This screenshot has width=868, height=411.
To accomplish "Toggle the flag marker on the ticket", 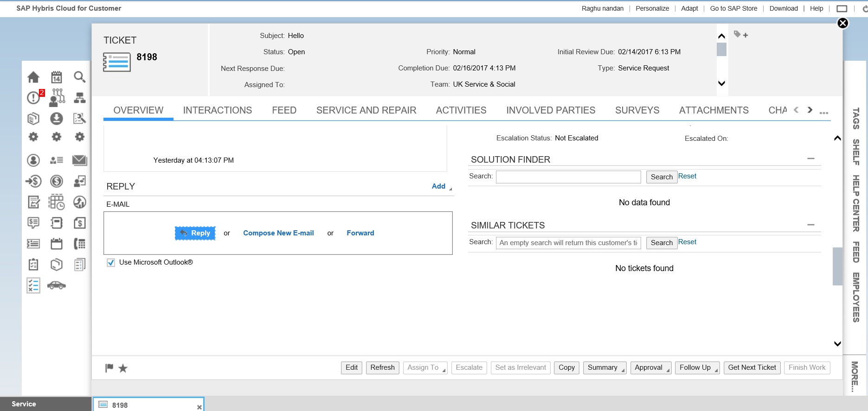I will (109, 368).
